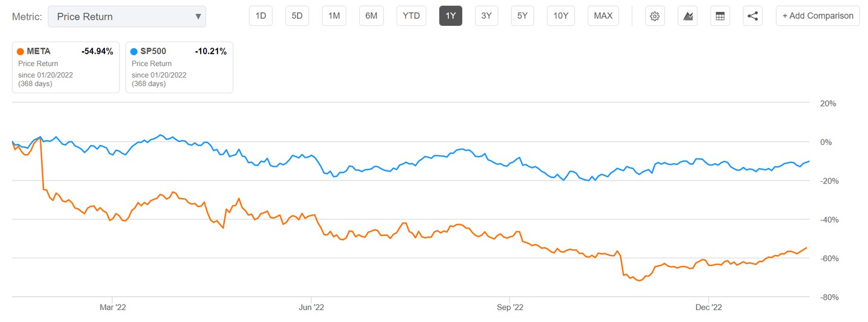Click the orange META series dot
The width and height of the screenshot is (868, 322).
click(20, 52)
